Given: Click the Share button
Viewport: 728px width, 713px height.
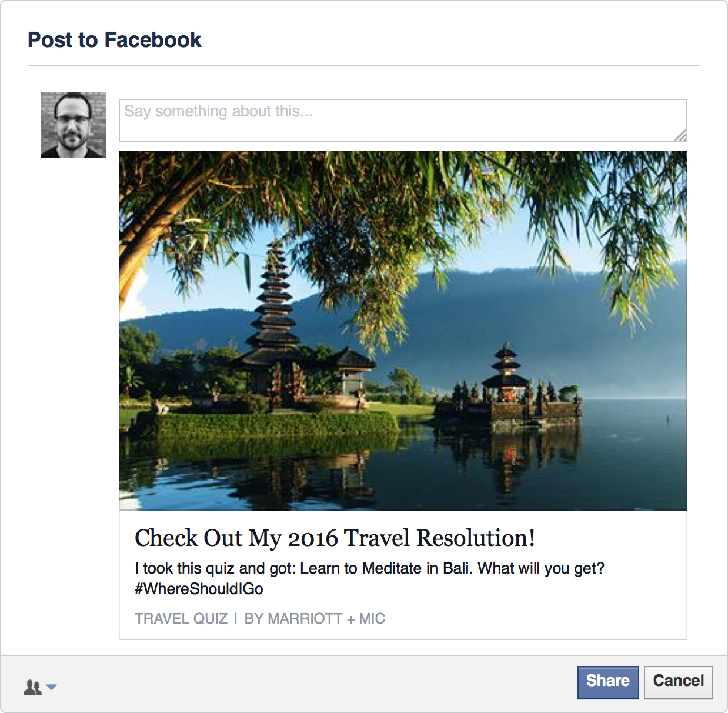Looking at the screenshot, I should [x=607, y=682].
